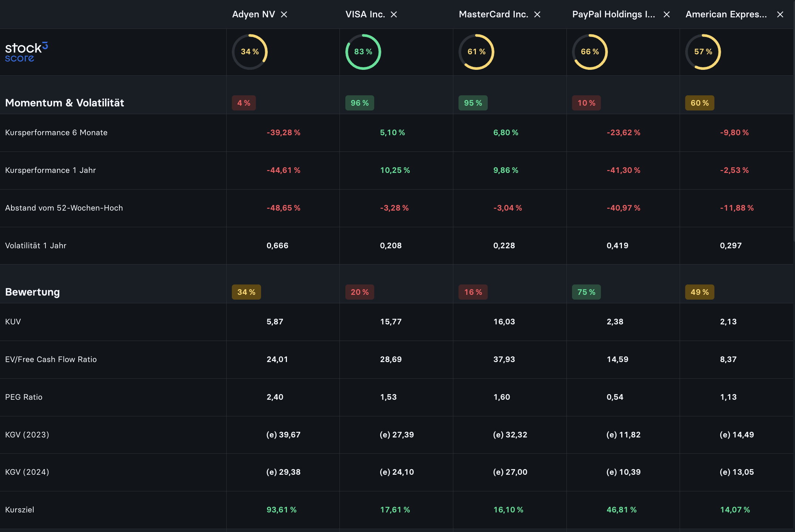
Task: Click PayPal PEG Ratio value 0,54
Action: pos(615,397)
